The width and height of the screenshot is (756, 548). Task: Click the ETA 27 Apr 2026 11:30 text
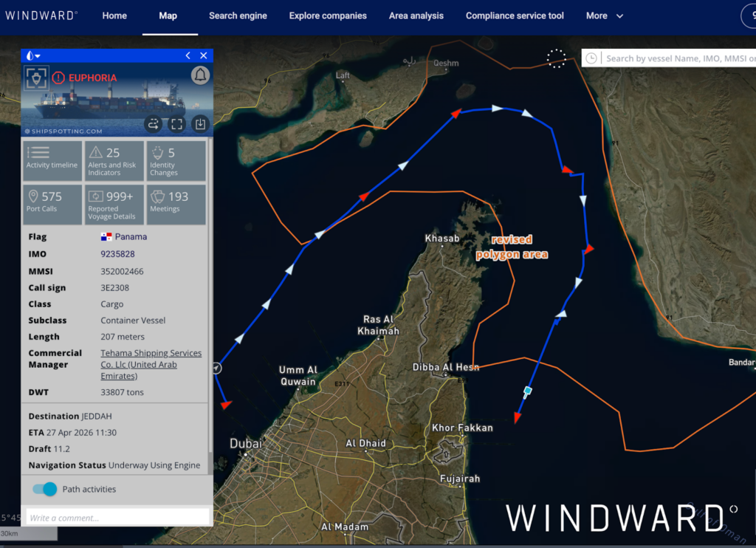[x=72, y=433]
